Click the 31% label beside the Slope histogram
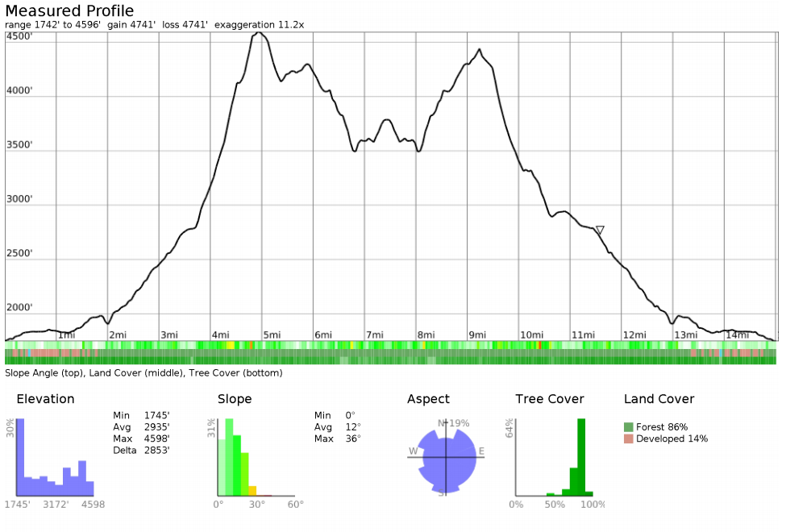This screenshot has width=786, height=532. [x=211, y=429]
